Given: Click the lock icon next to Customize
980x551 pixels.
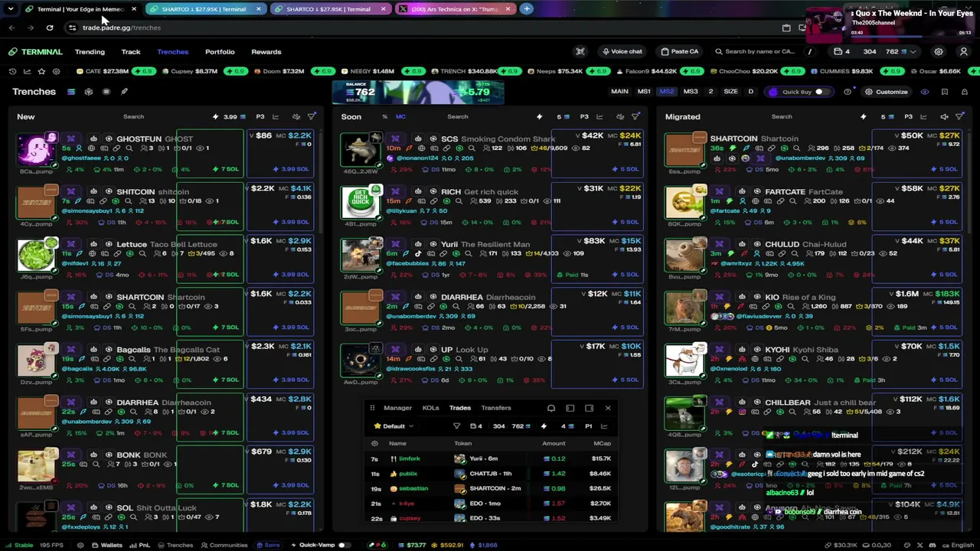Looking at the screenshot, I should [x=964, y=92].
